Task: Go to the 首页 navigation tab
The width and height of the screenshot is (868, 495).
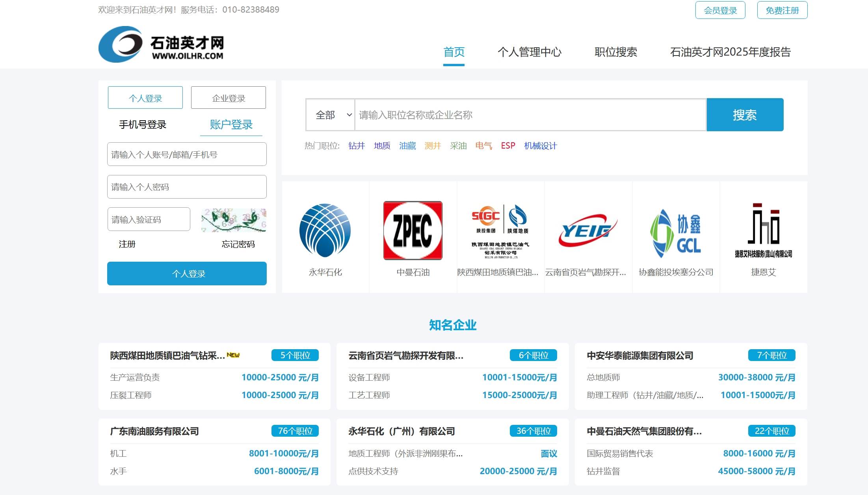Action: click(454, 52)
